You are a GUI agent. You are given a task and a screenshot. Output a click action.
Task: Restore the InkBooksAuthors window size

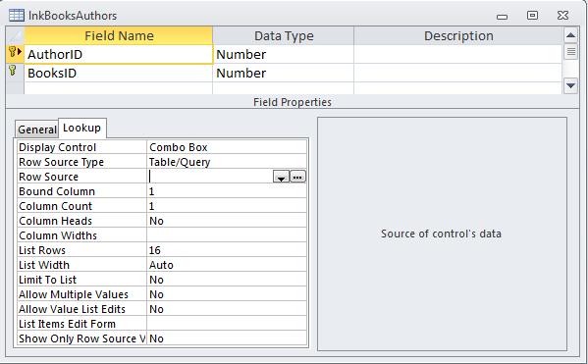(532, 16)
